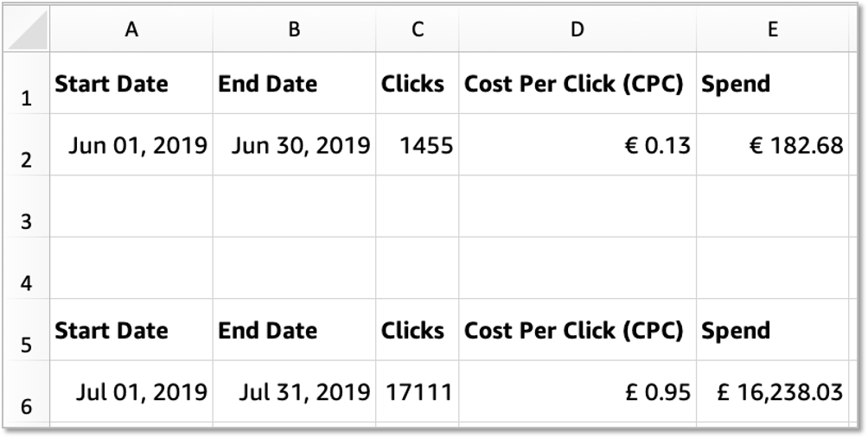Select the € 0.13 cost per click cell

point(577,145)
